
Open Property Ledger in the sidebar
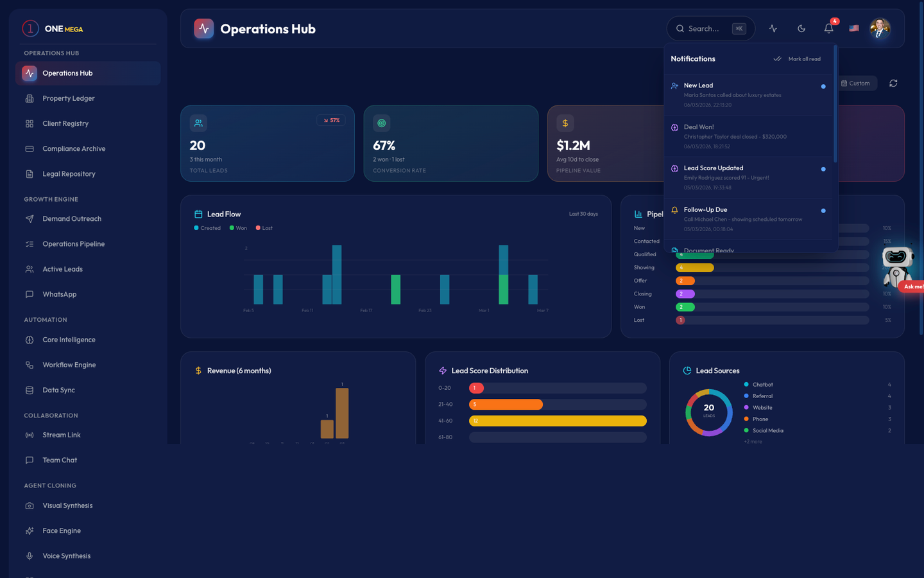(x=88, y=98)
